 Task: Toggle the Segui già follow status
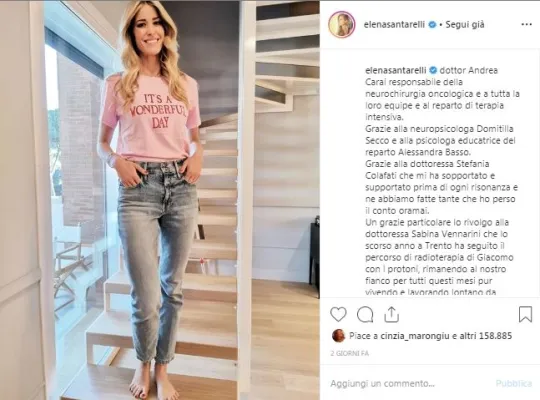465,25
